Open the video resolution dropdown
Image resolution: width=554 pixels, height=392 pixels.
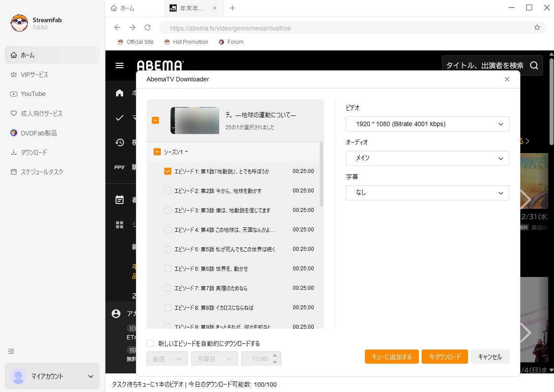point(427,124)
